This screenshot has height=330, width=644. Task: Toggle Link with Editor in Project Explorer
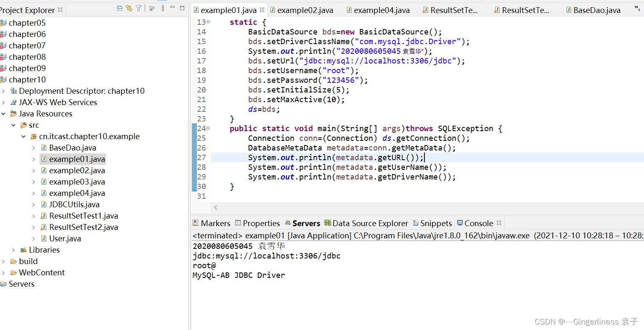[x=129, y=8]
